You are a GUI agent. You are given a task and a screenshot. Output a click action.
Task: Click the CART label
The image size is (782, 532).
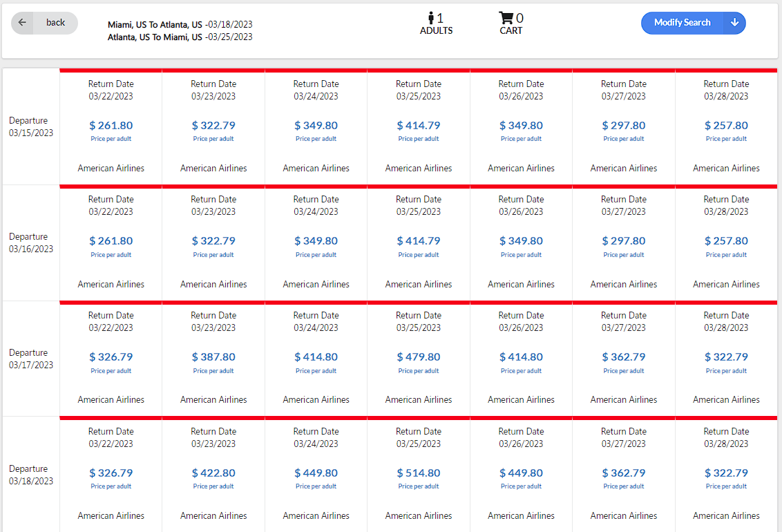(511, 31)
